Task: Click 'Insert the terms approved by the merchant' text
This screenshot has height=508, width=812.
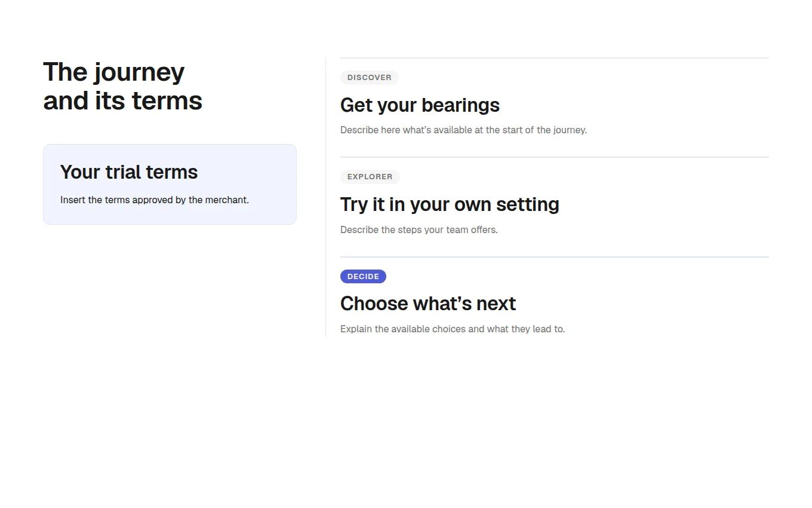Action: 155,200
